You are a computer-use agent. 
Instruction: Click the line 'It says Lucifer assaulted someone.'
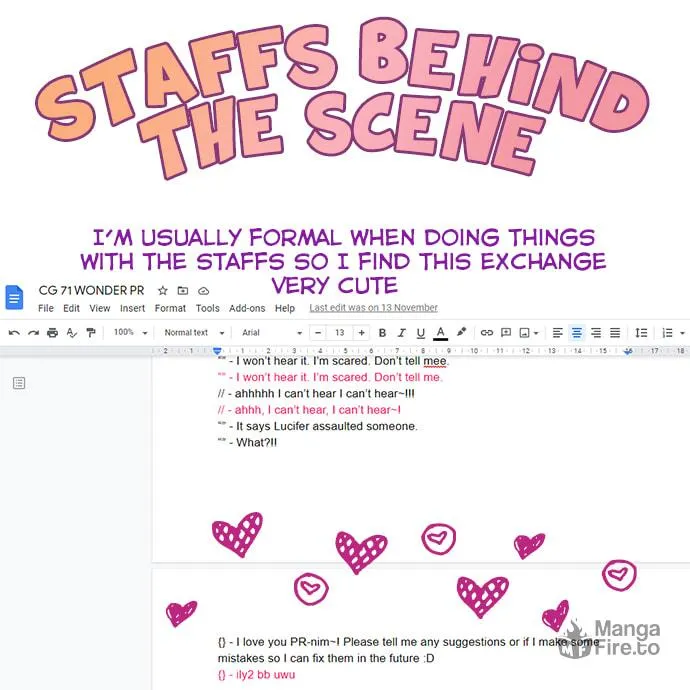click(327, 426)
